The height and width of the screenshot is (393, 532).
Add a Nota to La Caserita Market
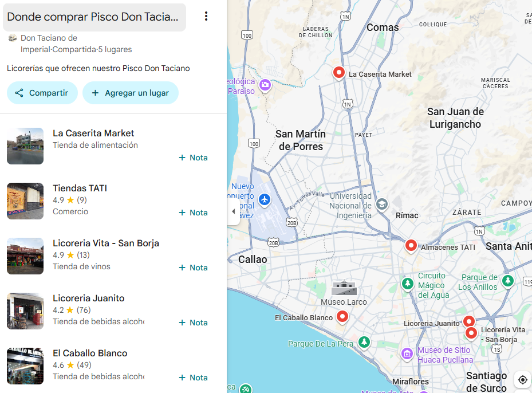click(x=194, y=158)
